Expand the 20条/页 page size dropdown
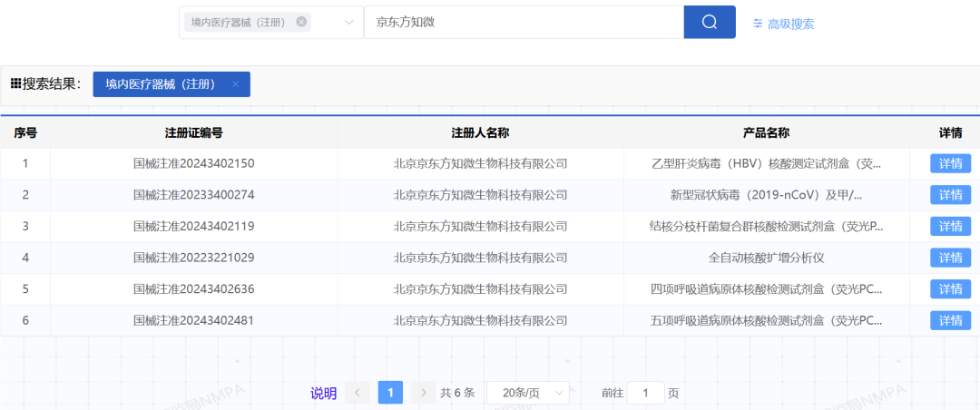The width and height of the screenshot is (980, 410). (x=527, y=393)
